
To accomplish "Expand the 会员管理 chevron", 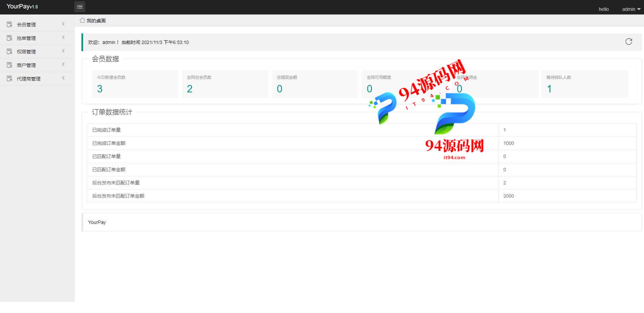I will tap(63, 24).
